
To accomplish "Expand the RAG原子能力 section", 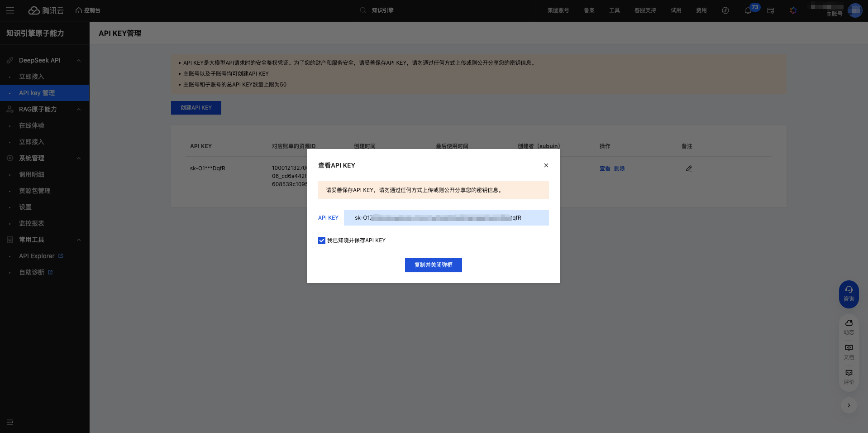I will pos(78,109).
